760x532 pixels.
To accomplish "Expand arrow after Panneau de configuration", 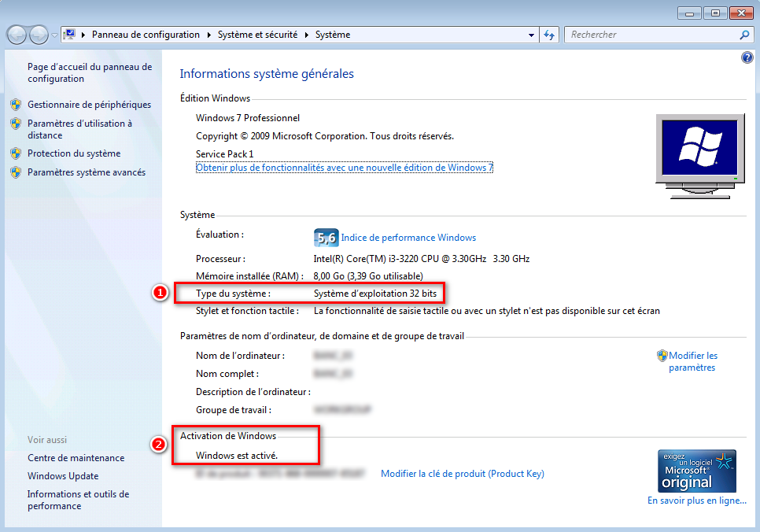I will 209,35.
